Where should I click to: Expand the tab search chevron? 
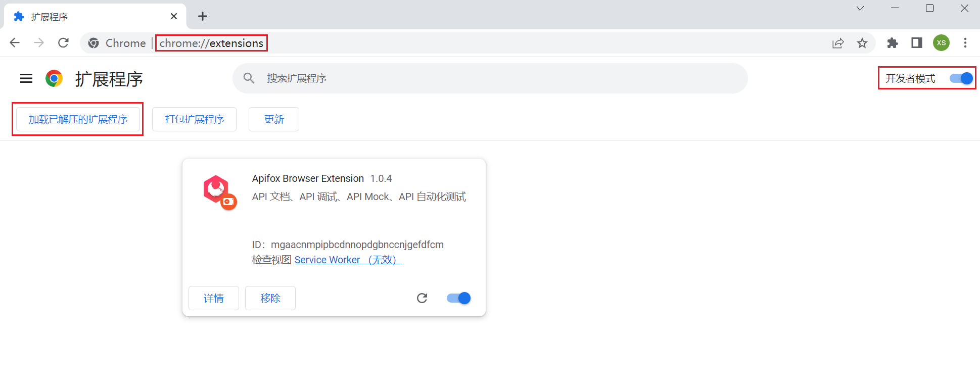(x=860, y=9)
